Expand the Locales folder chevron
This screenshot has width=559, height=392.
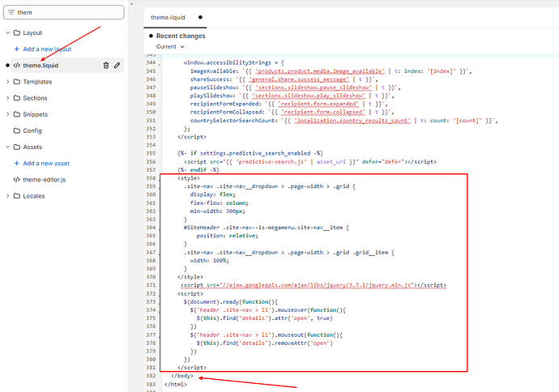[x=7, y=196]
